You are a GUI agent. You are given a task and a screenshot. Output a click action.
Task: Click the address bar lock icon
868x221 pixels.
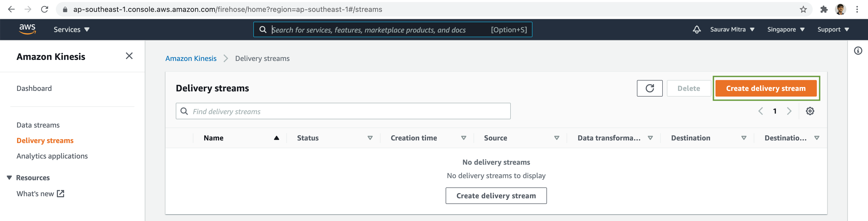[65, 9]
